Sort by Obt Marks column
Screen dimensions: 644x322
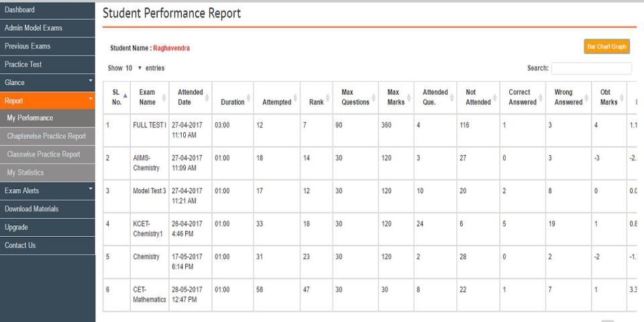(600, 97)
